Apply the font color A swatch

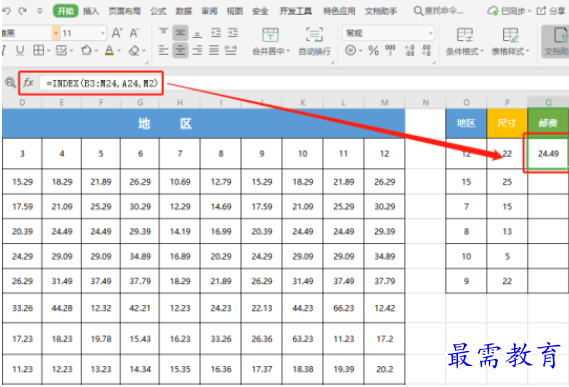[109, 50]
